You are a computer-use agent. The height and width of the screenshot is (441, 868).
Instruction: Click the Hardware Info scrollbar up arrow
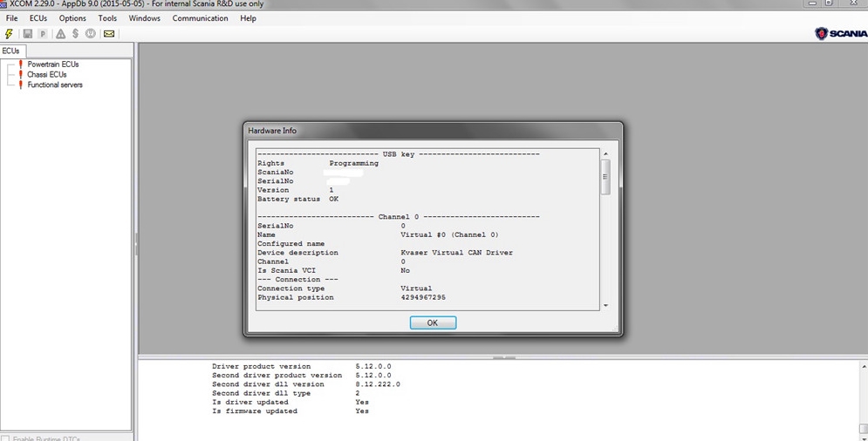coord(605,153)
